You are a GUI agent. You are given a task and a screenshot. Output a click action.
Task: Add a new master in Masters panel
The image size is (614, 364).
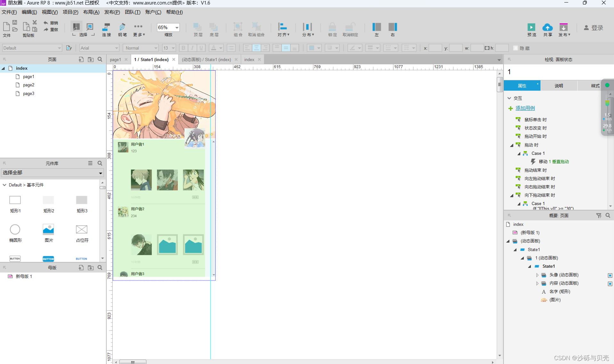click(81, 267)
